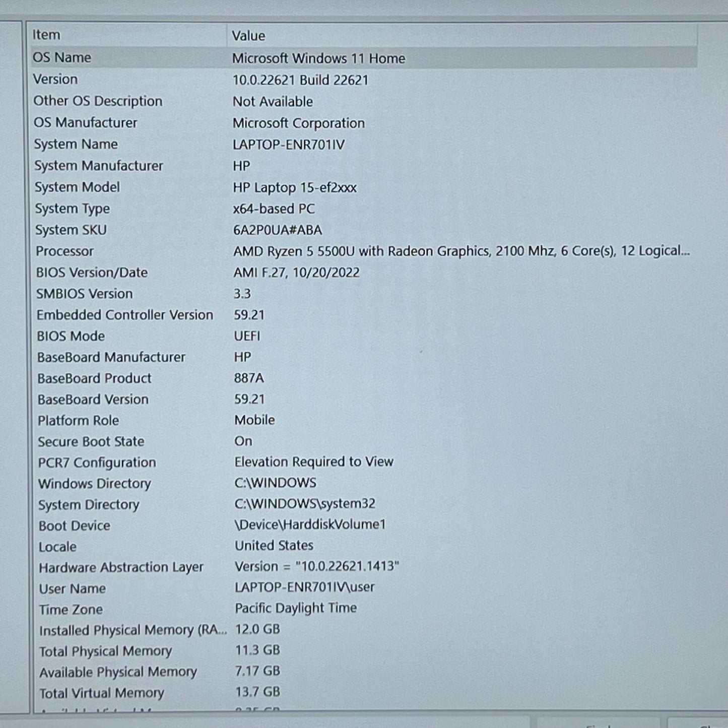Select the Processor row label
Image resolution: width=728 pixels, height=728 pixels.
pyautogui.click(x=64, y=251)
